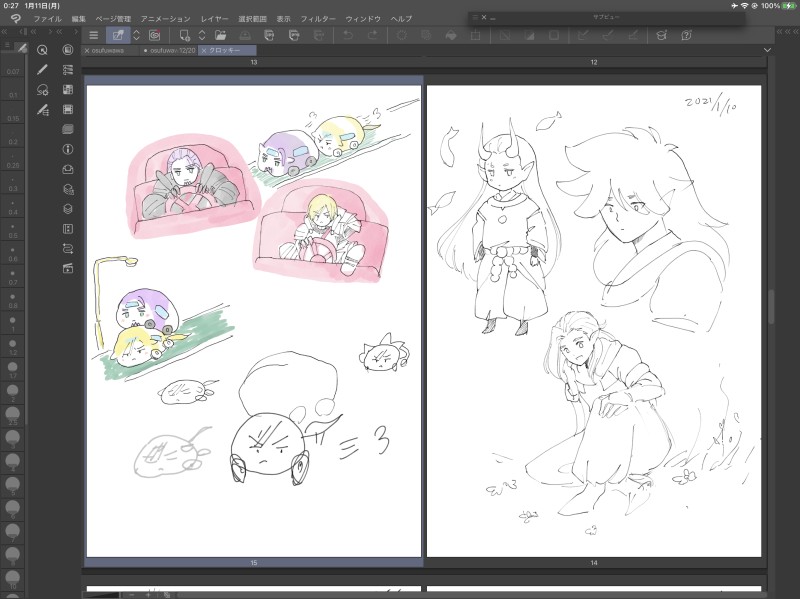
Task: Click the Redo arrow icon
Action: point(372,35)
